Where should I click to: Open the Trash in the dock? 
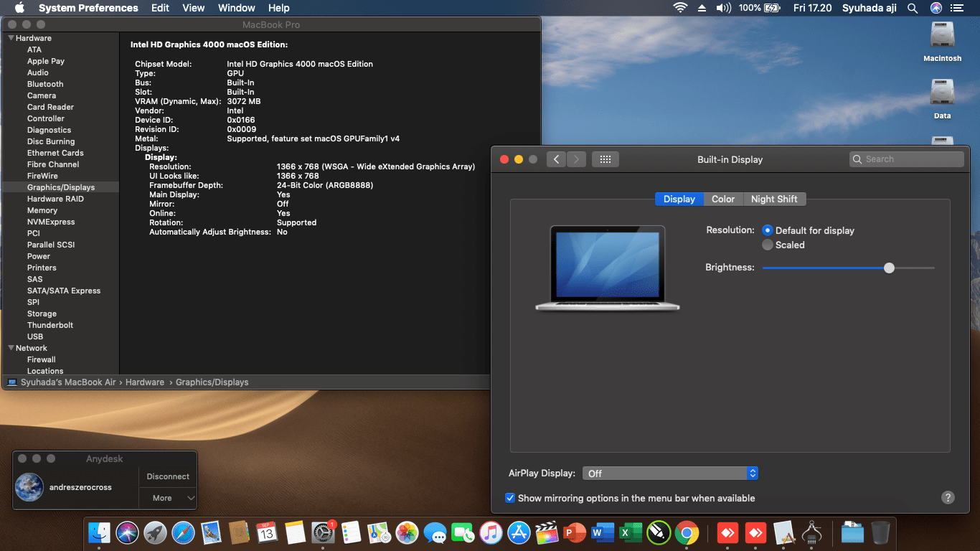pos(880,533)
